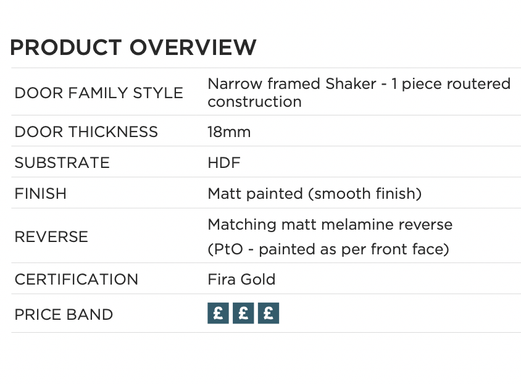This screenshot has height=384, width=521.
Task: Select the PRODUCT OVERVIEW heading
Action: coord(133,47)
